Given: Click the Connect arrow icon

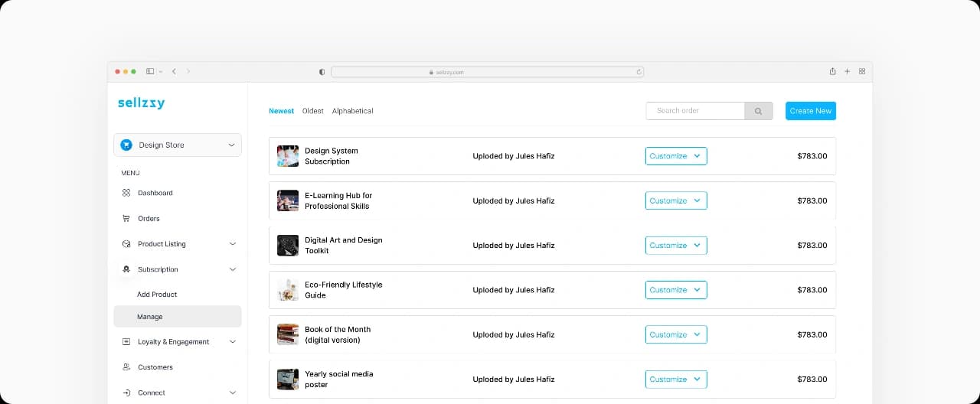Looking at the screenshot, I should (x=126, y=393).
